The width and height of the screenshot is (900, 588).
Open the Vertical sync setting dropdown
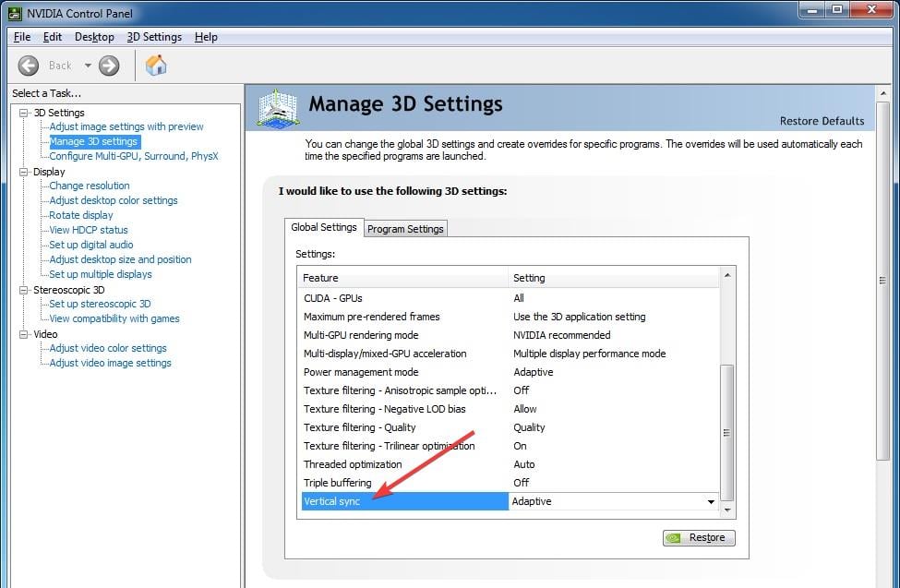click(x=711, y=502)
